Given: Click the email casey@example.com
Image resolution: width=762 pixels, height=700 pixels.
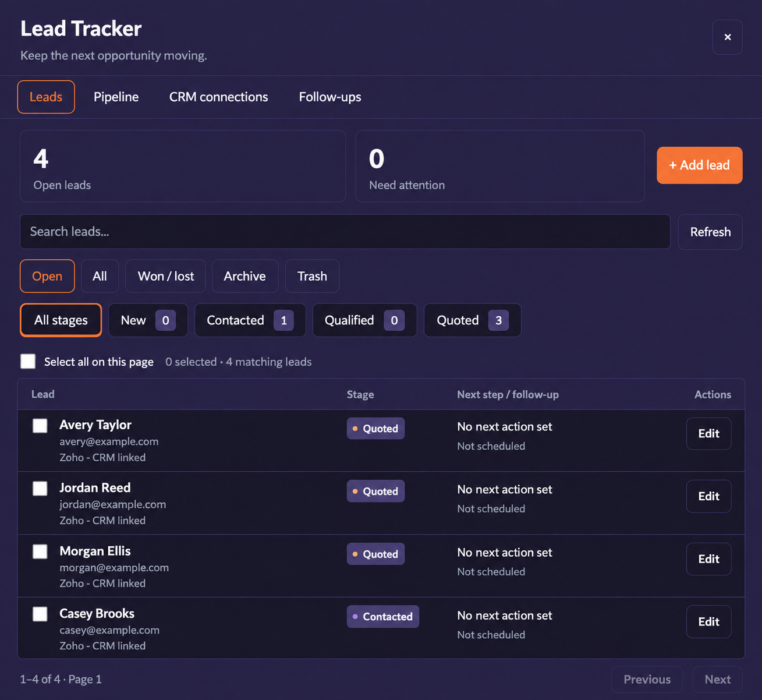Looking at the screenshot, I should point(109,630).
